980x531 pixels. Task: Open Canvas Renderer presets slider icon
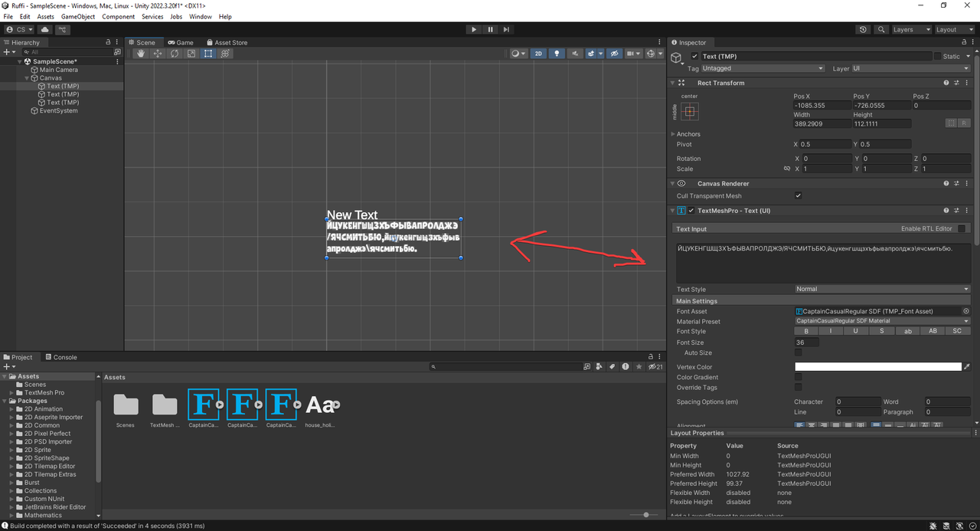pos(956,184)
